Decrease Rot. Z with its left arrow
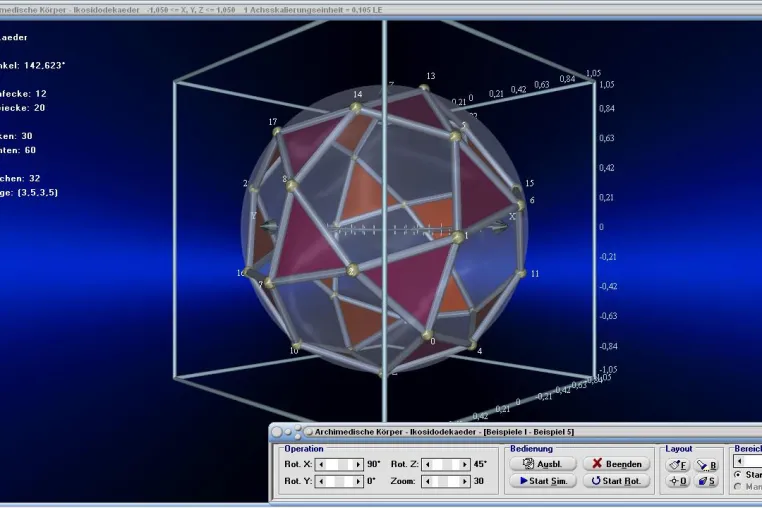762x508 pixels. [427, 464]
